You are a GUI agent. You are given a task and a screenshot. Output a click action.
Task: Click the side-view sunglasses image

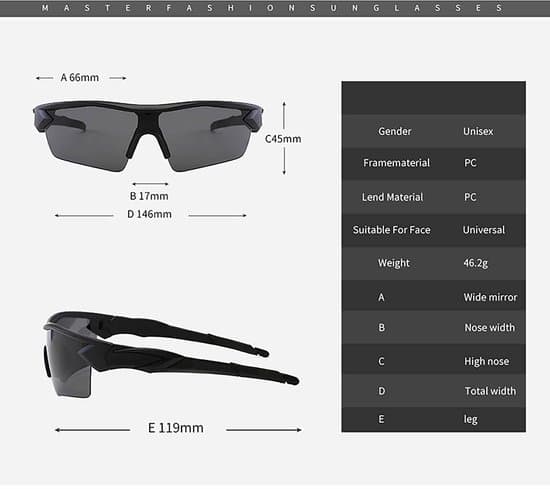[x=171, y=355]
